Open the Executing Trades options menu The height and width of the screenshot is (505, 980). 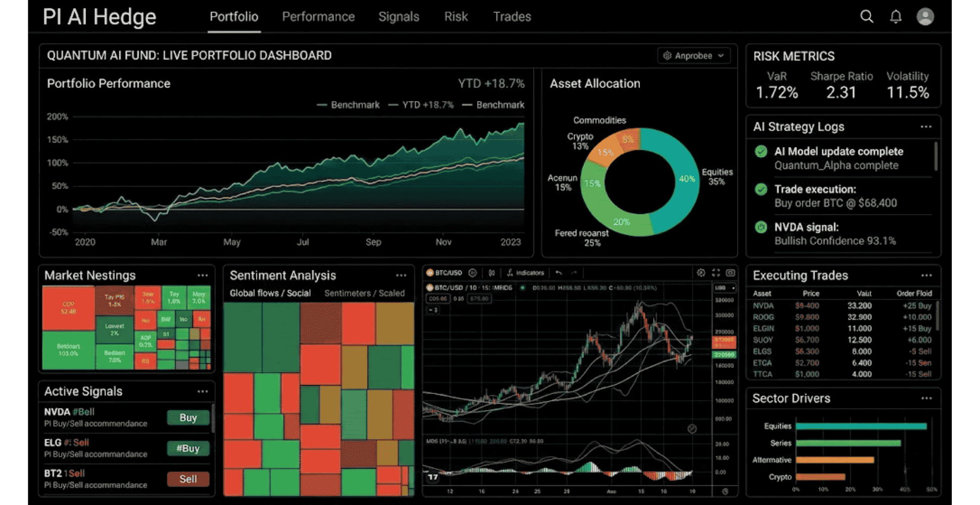(926, 275)
